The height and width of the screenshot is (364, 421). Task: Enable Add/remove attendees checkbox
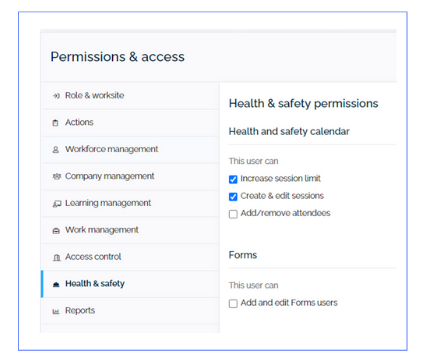[233, 214]
